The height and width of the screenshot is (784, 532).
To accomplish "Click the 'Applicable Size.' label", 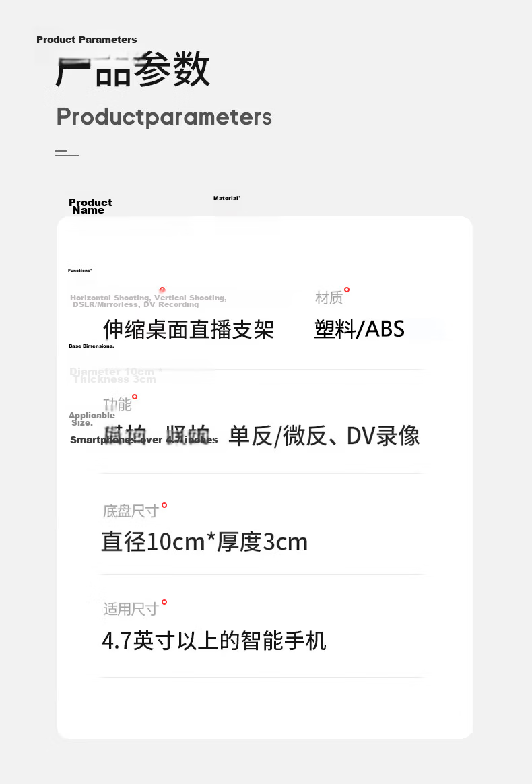I will [92, 419].
